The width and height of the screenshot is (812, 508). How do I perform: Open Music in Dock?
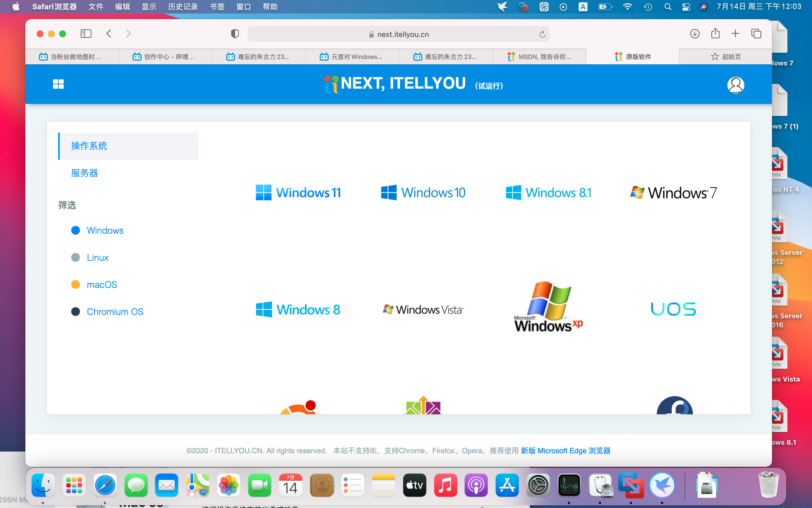pos(445,485)
